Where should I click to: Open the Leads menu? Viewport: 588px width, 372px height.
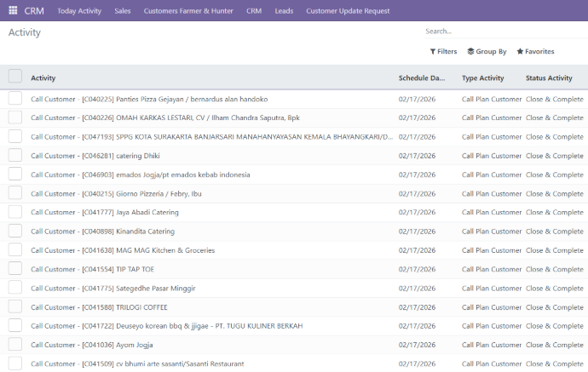284,11
